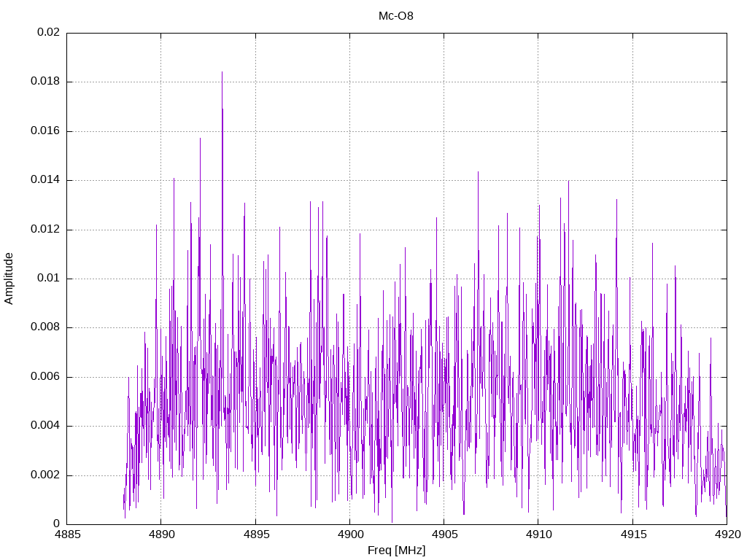
Task: Click y-axis tick label 0.018
Action: (x=45, y=82)
